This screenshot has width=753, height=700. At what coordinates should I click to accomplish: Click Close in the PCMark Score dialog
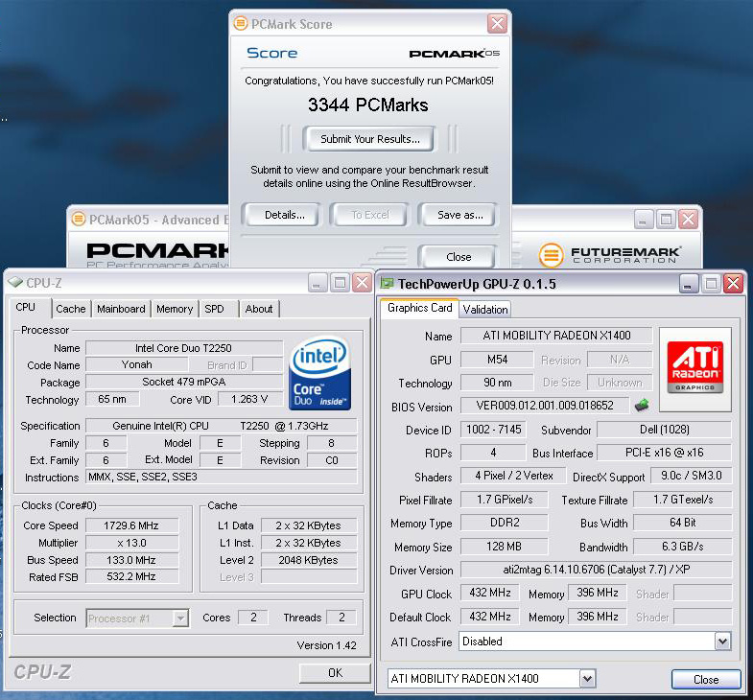point(459,257)
